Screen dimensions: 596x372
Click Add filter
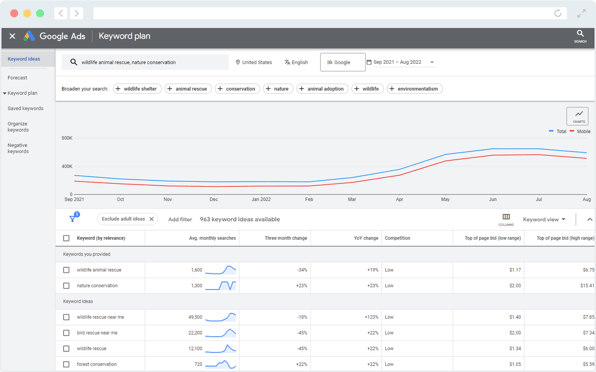180,219
